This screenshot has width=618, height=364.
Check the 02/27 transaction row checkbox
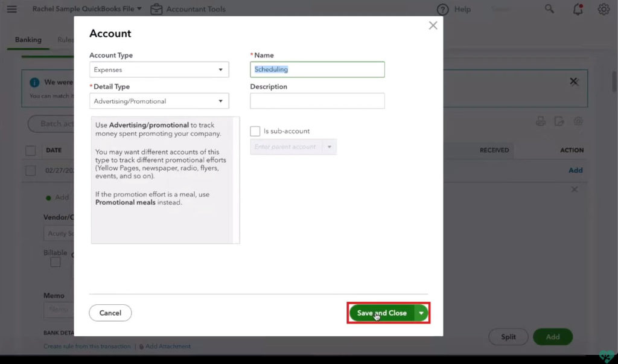30,171
